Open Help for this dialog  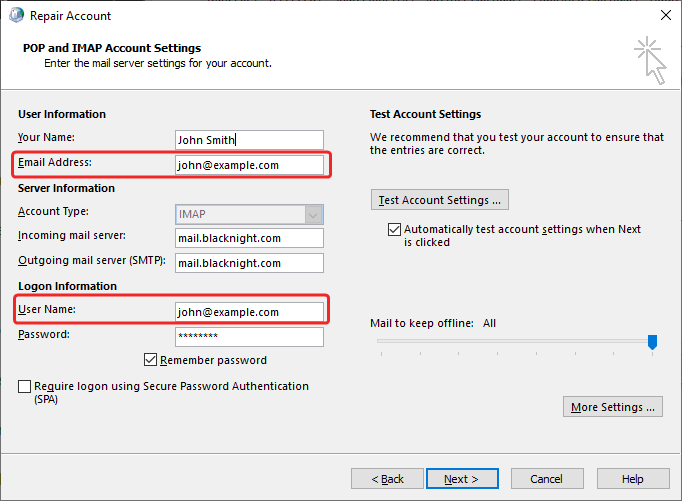[x=632, y=479]
